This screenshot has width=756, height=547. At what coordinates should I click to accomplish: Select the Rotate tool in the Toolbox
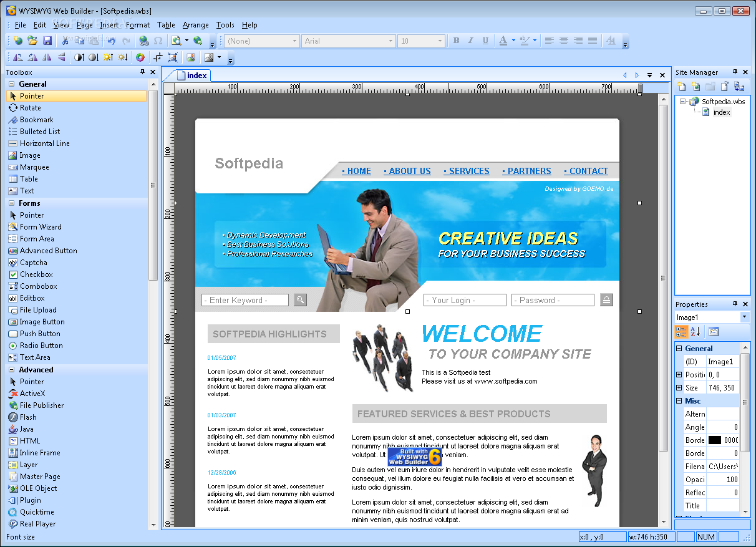(x=77, y=108)
